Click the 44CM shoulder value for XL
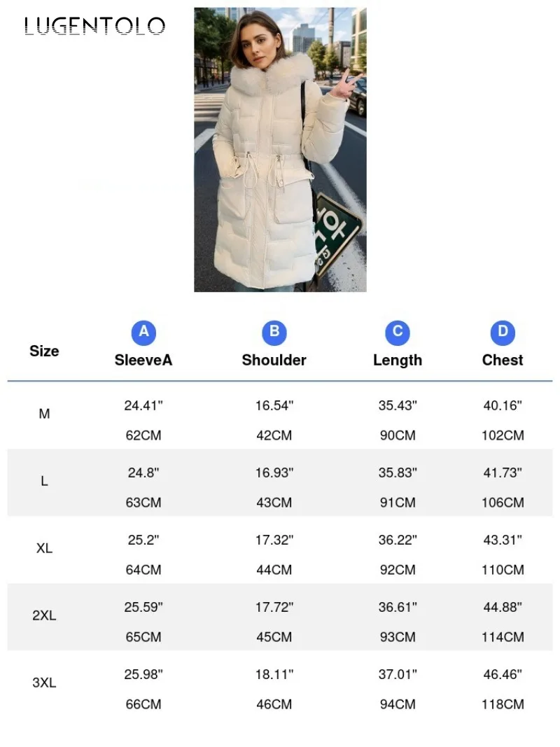Image resolution: width=560 pixels, height=747 pixels. point(274,570)
